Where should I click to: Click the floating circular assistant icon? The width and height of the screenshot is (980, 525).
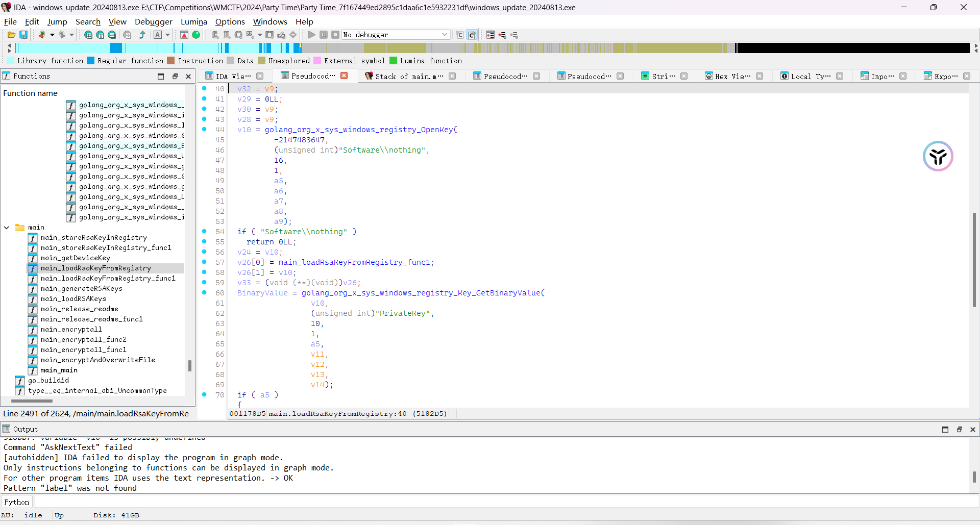tap(938, 156)
